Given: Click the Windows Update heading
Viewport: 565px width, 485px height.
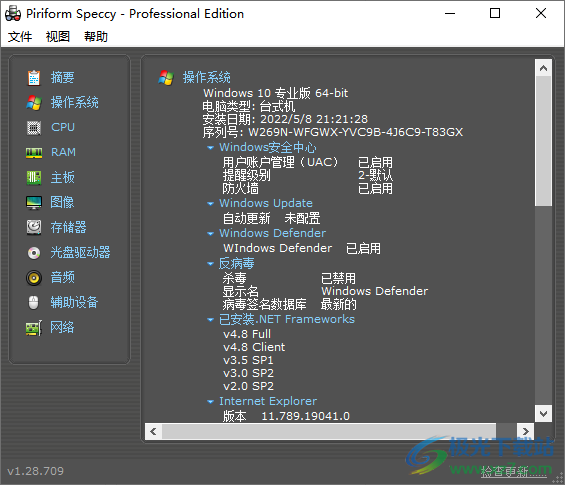Looking at the screenshot, I should coord(266,203).
